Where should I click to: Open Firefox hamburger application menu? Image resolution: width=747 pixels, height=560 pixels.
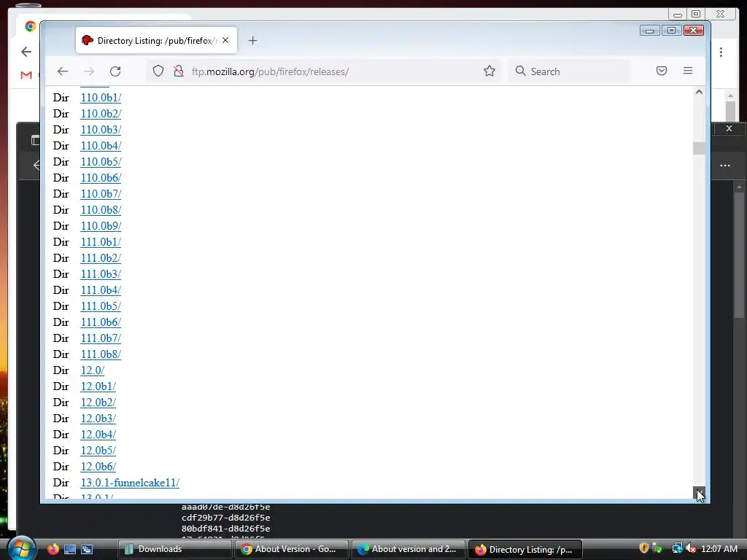click(x=687, y=71)
